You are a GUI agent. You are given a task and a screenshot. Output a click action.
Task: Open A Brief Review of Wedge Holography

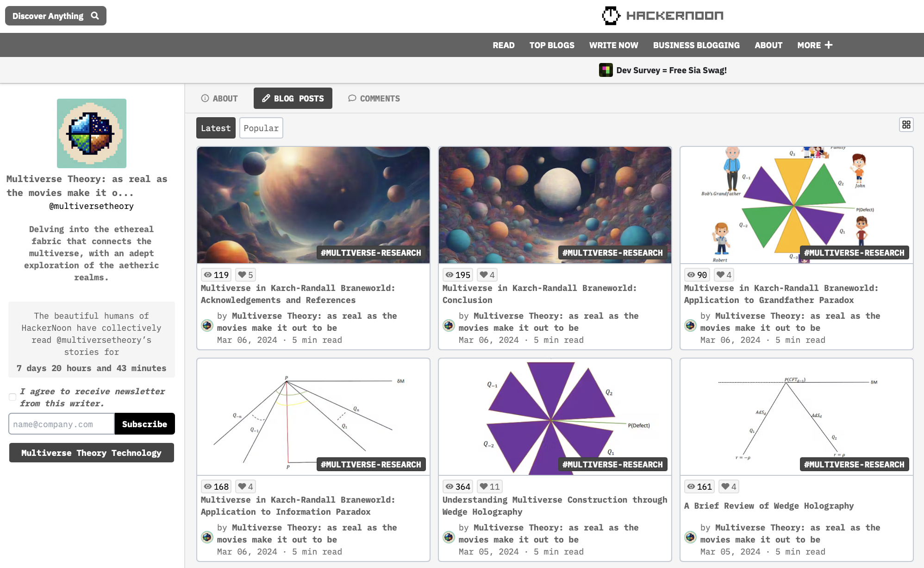click(x=769, y=505)
